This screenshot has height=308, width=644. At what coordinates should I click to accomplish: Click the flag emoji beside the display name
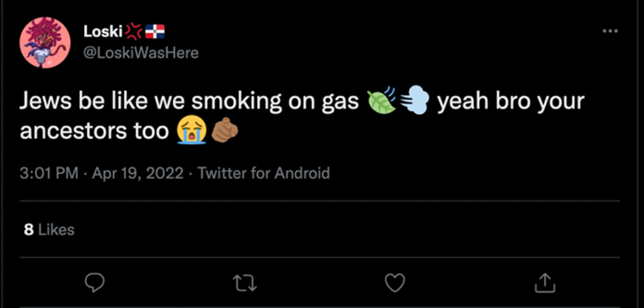(x=155, y=31)
